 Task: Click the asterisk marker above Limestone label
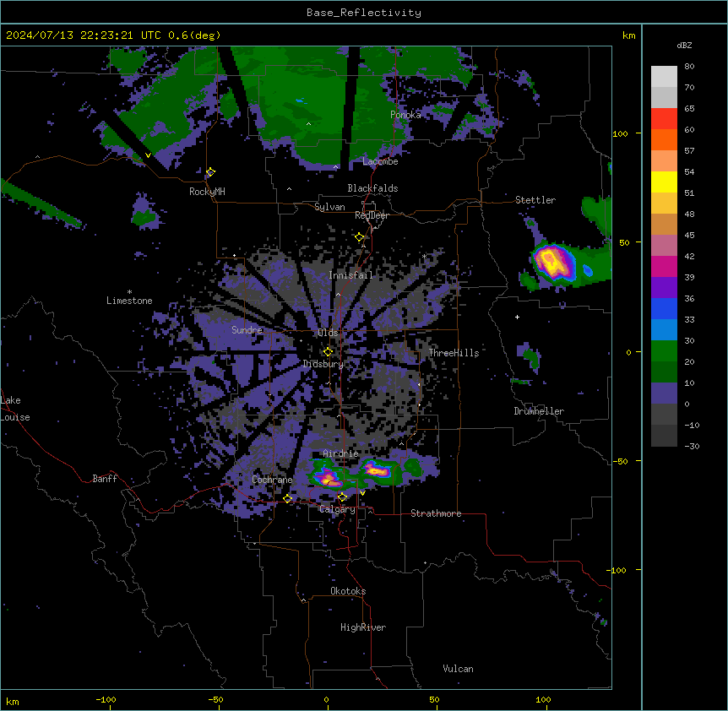coord(129,292)
